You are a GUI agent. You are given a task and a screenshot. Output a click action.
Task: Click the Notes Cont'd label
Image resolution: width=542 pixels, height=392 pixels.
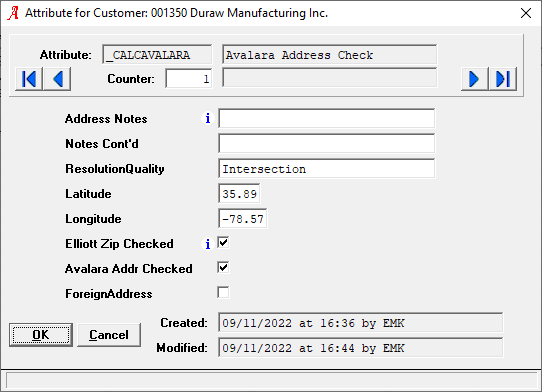coord(102,144)
